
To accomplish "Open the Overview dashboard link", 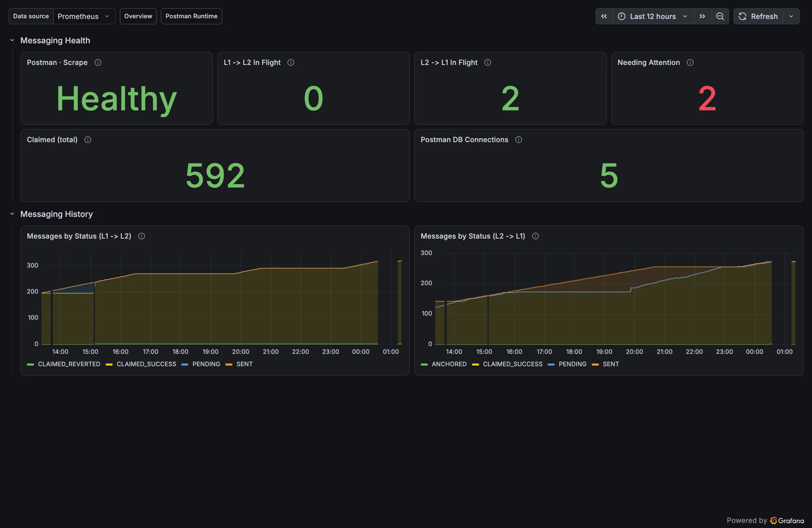I will coord(138,16).
